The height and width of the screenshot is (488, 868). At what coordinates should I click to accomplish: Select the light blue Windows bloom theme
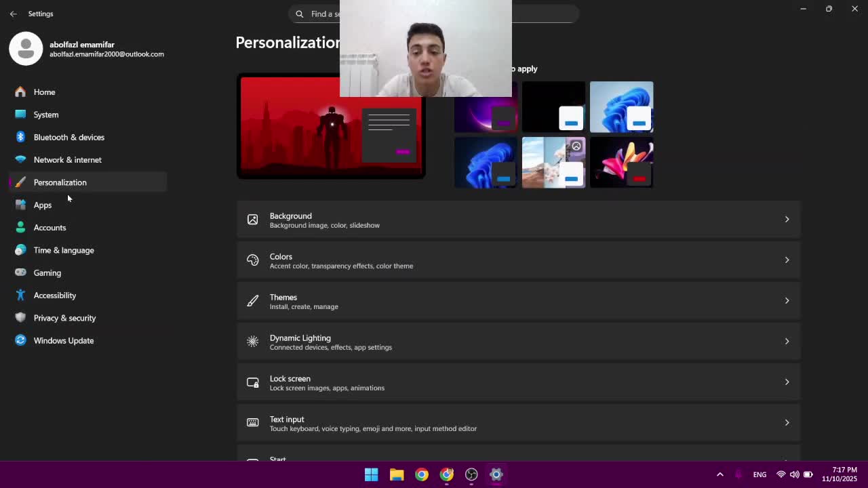pos(621,106)
